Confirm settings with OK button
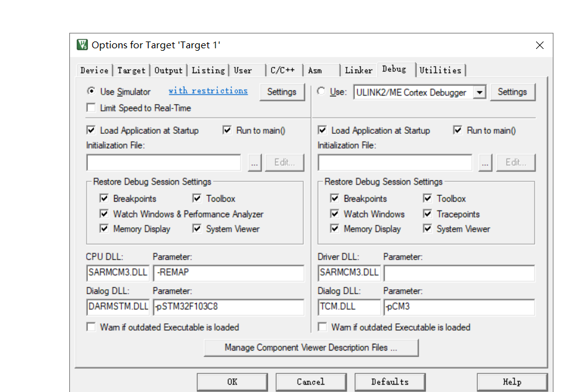This screenshot has height=392, width=572. (232, 382)
